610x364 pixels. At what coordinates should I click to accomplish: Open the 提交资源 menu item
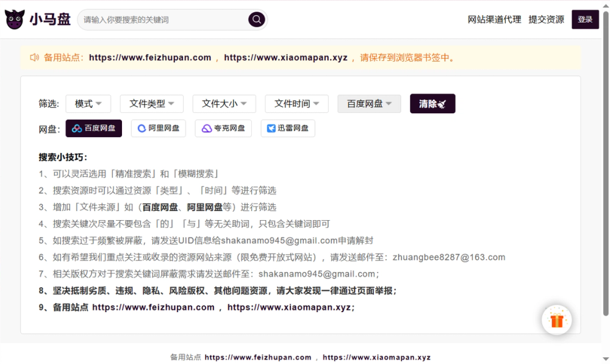click(x=546, y=19)
